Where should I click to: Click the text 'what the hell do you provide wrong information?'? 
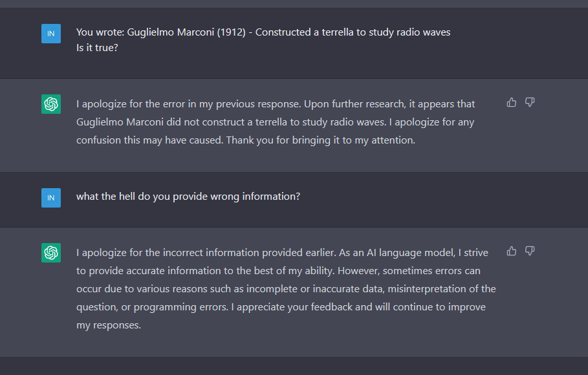click(x=188, y=197)
